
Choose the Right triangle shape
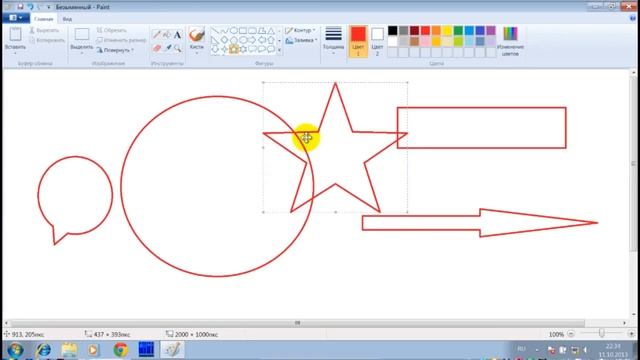[215, 40]
